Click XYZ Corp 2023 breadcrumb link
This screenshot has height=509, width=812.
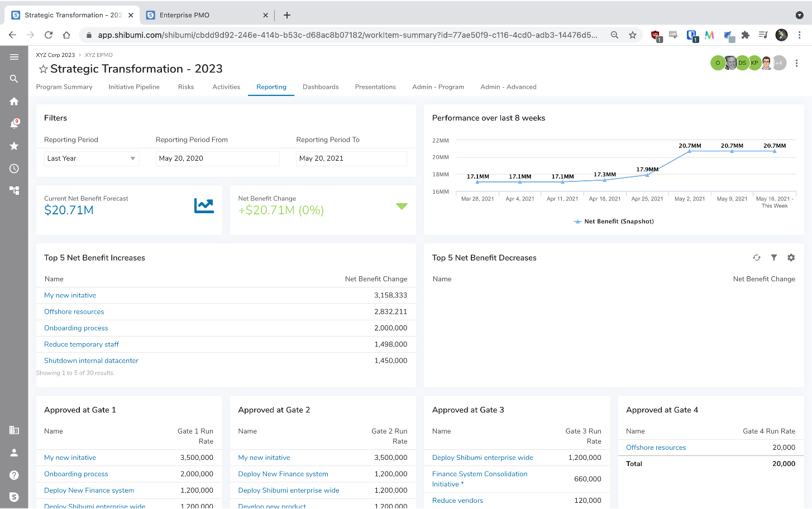[x=55, y=55]
